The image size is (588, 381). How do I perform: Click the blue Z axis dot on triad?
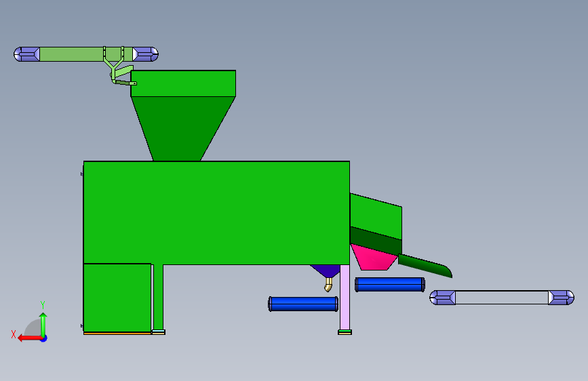(x=44, y=338)
